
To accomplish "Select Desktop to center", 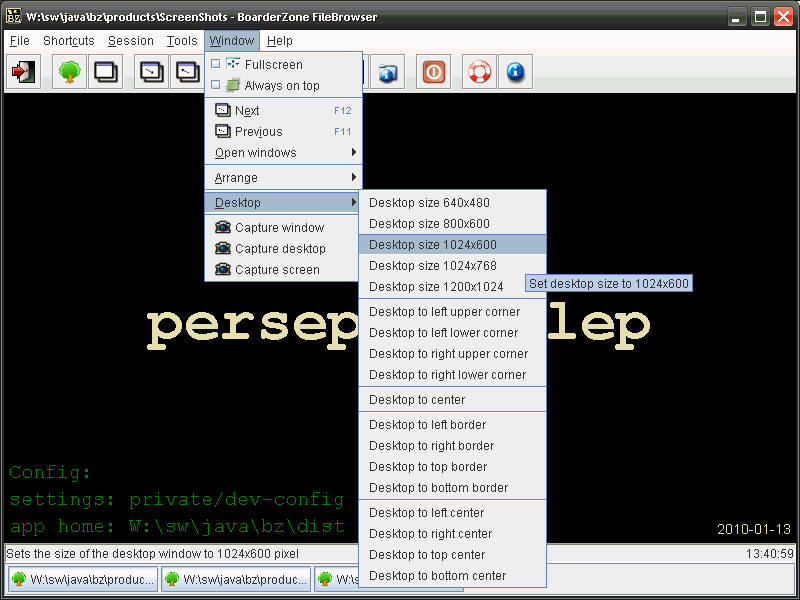I will pos(453,399).
